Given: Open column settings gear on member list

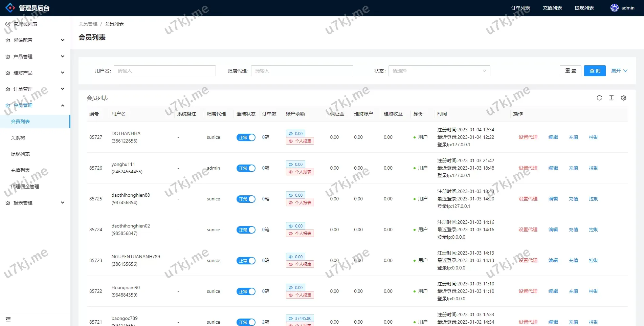Looking at the screenshot, I should click(624, 98).
